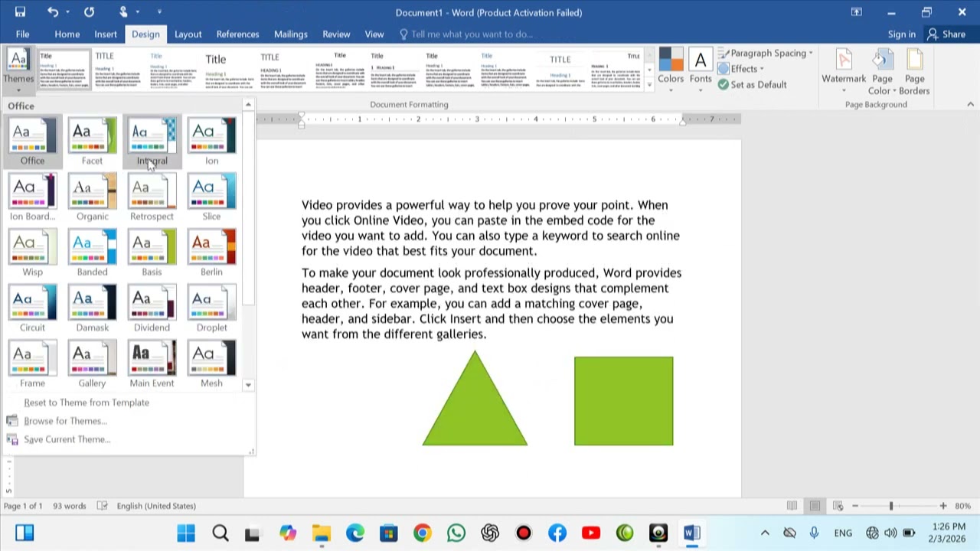Click the Undo icon

coord(52,12)
